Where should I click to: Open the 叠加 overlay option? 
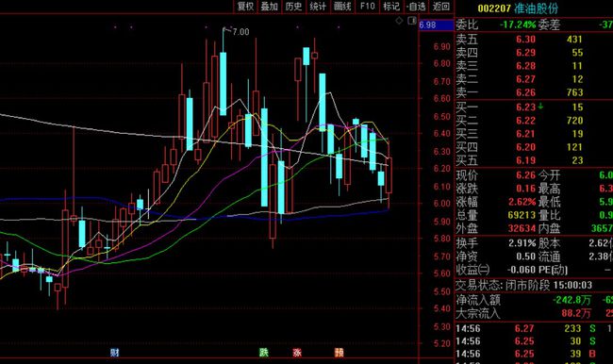pos(270,7)
